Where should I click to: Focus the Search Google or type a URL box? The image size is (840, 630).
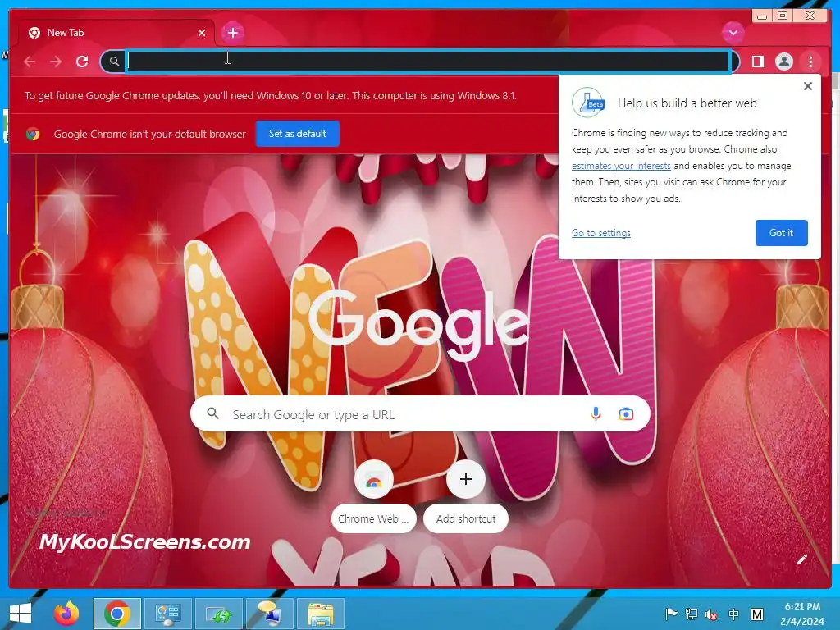coord(420,414)
